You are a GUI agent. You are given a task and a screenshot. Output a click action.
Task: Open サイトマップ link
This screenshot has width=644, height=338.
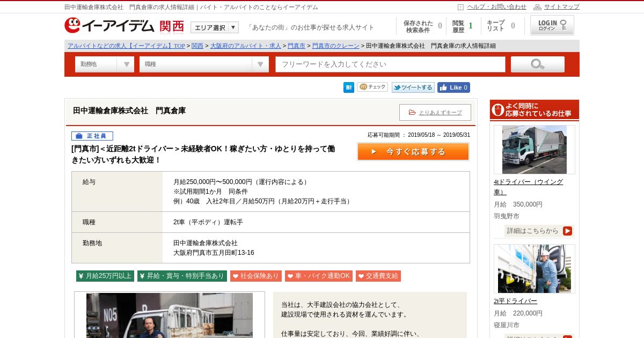coord(561,7)
